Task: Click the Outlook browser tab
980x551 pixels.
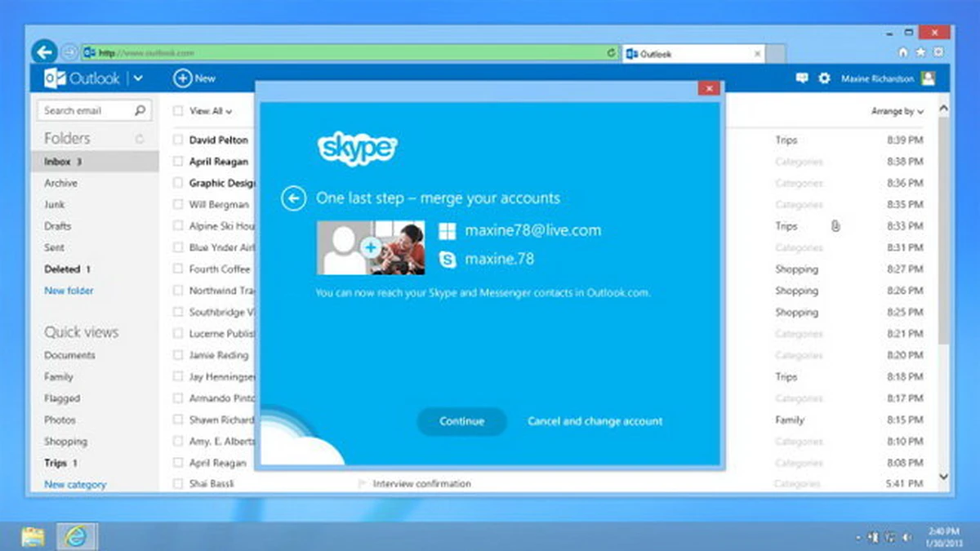Action: [694, 54]
